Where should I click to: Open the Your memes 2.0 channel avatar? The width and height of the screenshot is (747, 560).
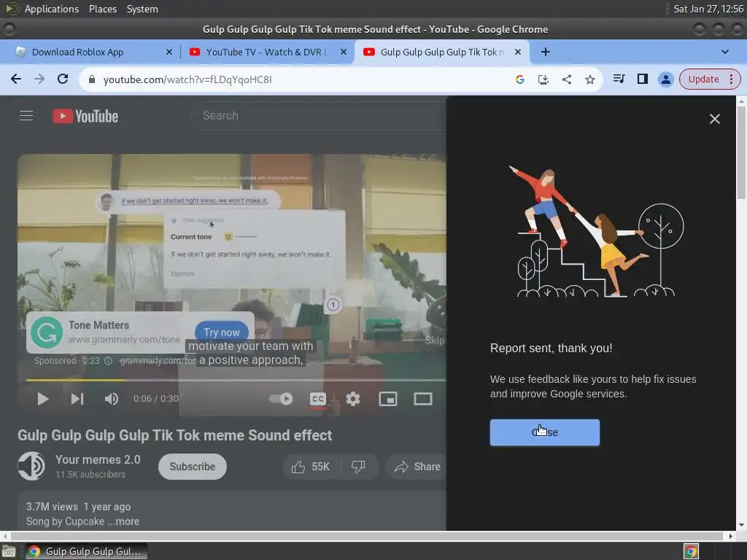click(31, 466)
